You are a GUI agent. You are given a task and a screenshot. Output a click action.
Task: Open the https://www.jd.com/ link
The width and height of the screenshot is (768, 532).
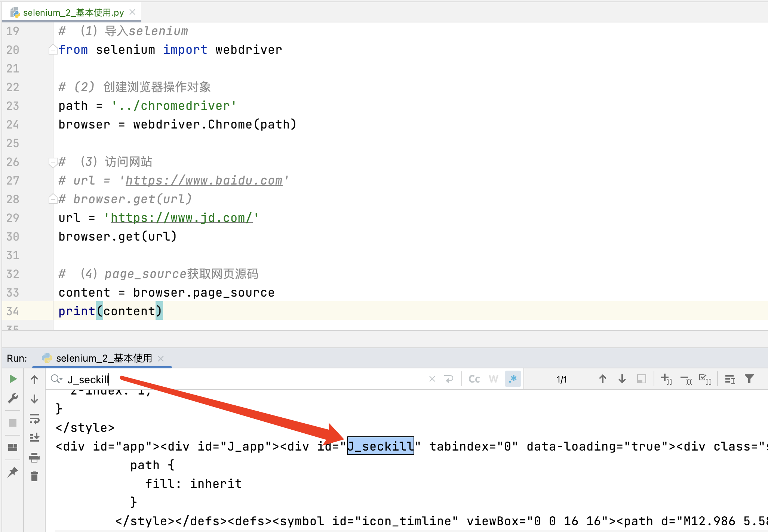(181, 218)
